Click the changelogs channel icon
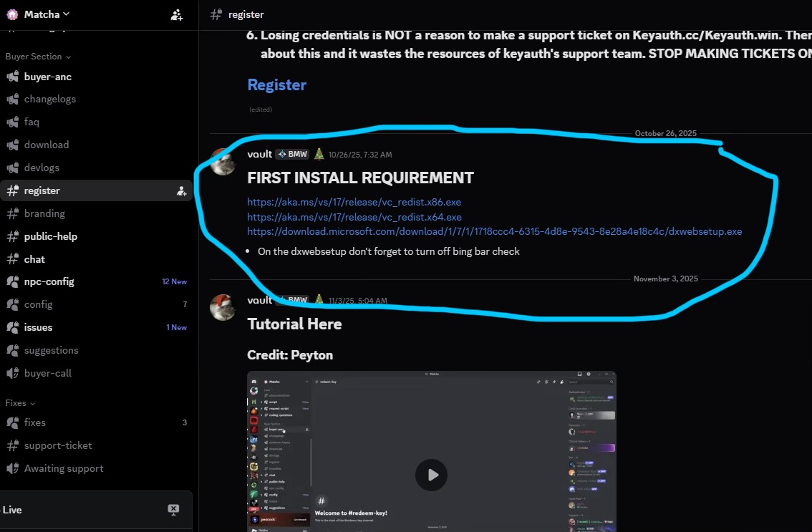This screenshot has height=532, width=812. [x=12, y=100]
